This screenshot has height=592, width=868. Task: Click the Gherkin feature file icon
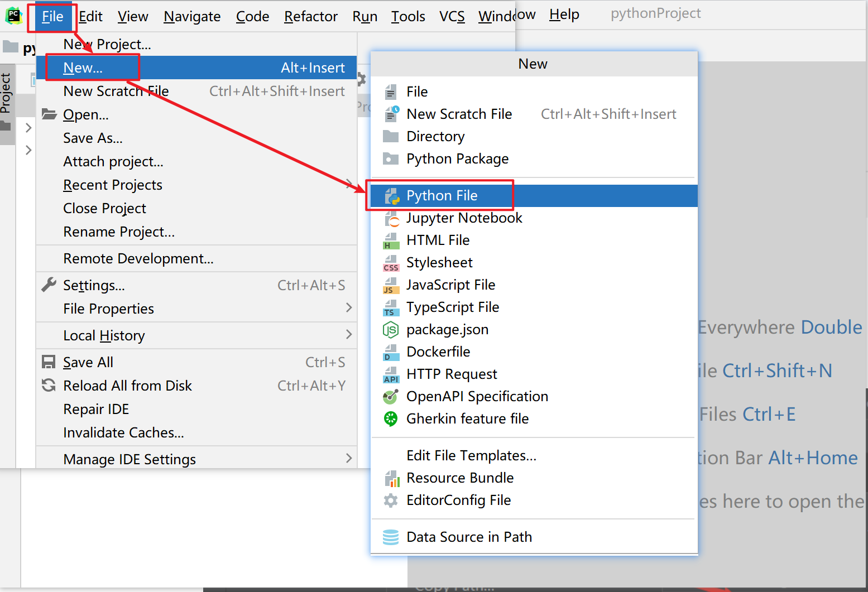click(391, 418)
